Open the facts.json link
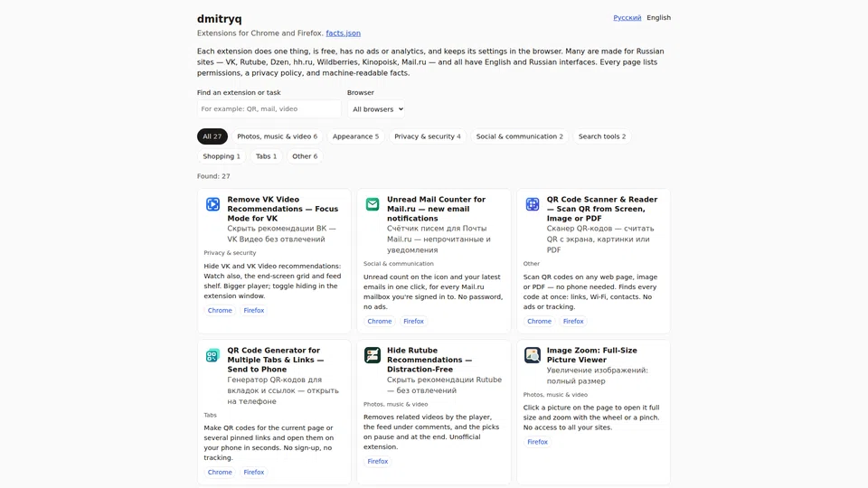 [344, 33]
